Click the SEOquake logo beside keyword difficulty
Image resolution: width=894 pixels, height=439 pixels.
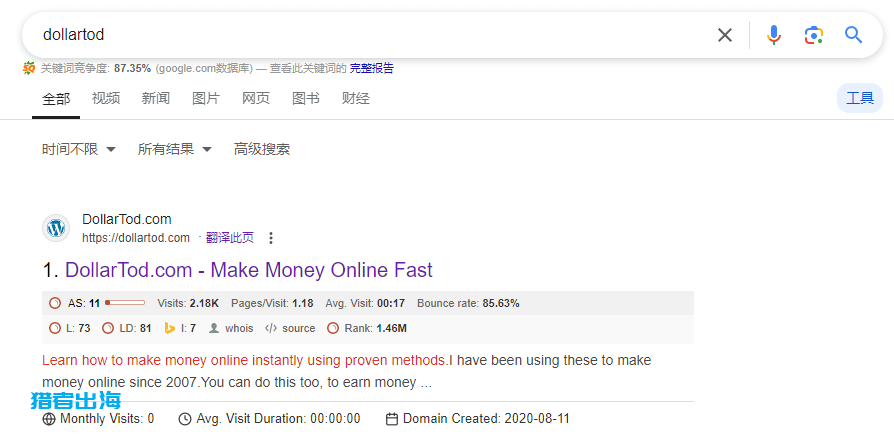pos(29,68)
